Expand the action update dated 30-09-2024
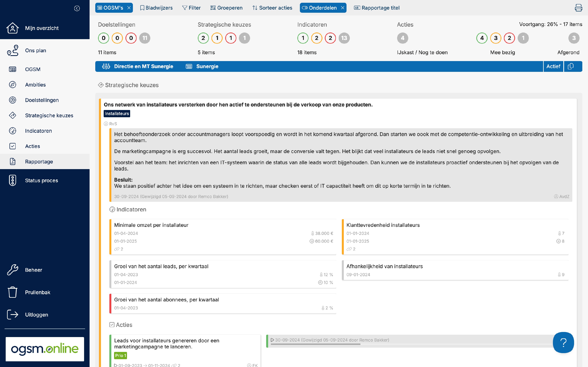This screenshot has height=367, width=588. (272, 340)
